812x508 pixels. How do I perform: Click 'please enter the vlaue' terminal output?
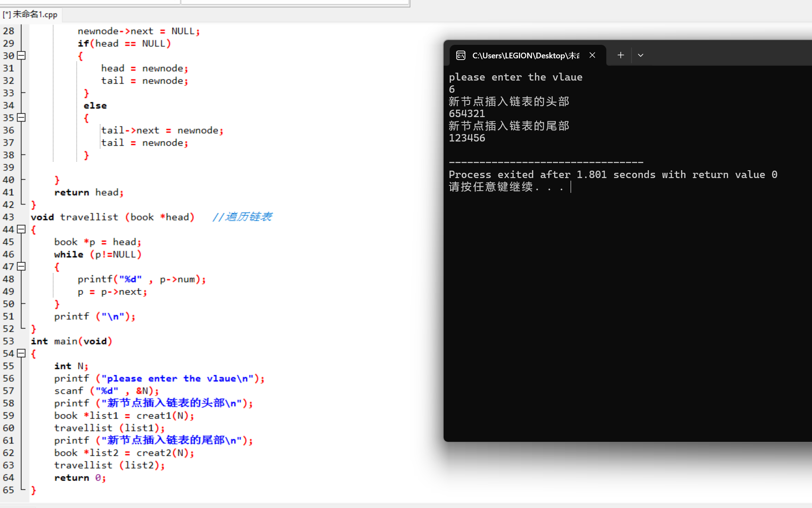pos(516,77)
